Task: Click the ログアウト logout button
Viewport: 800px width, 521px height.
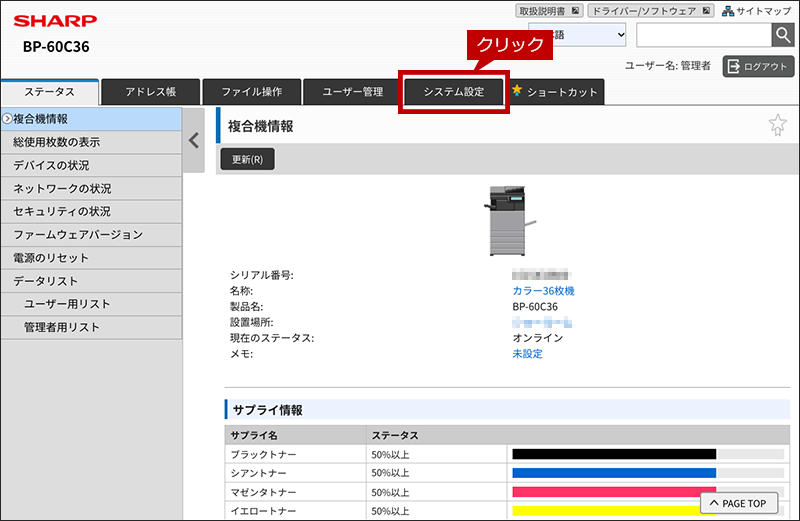Action: (x=758, y=66)
